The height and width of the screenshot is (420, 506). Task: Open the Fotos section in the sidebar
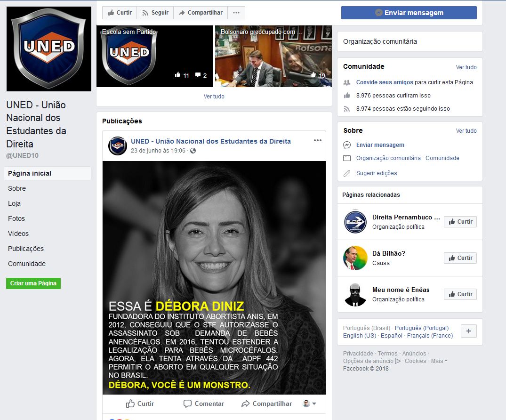click(x=17, y=218)
